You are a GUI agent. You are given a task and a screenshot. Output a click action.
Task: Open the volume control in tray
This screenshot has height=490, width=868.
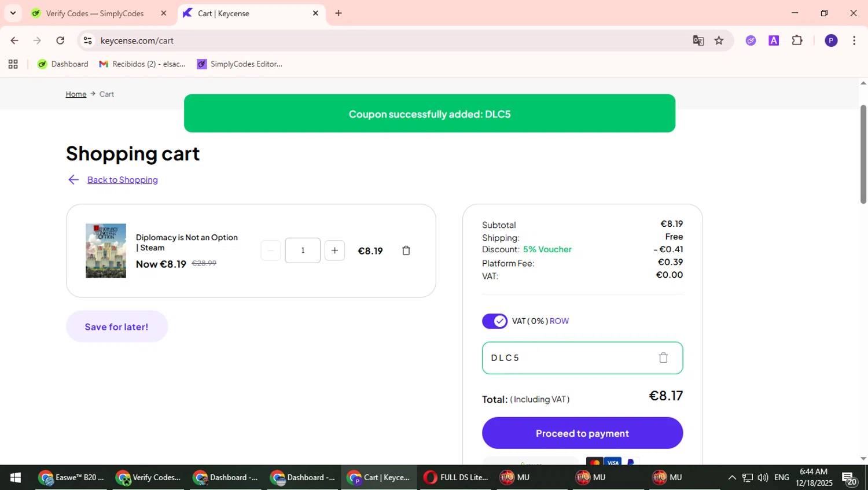pos(763,477)
